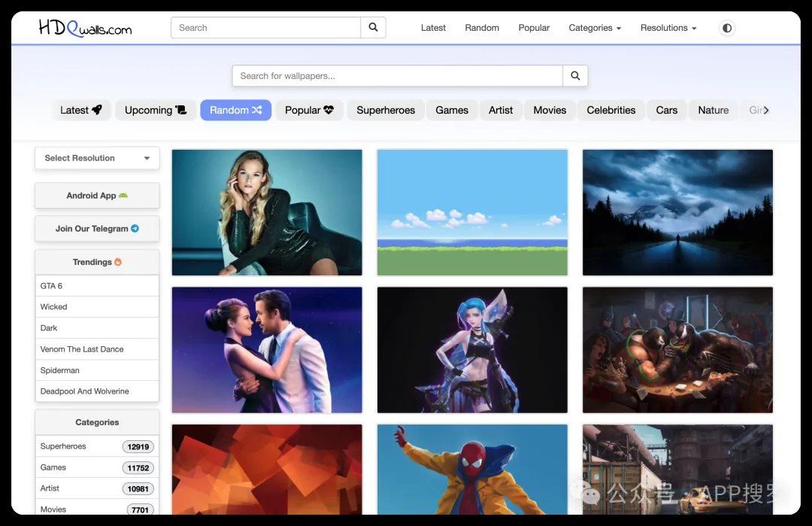This screenshot has height=526, width=812.
Task: Select the Random shuffle pill tab
Action: click(x=235, y=110)
